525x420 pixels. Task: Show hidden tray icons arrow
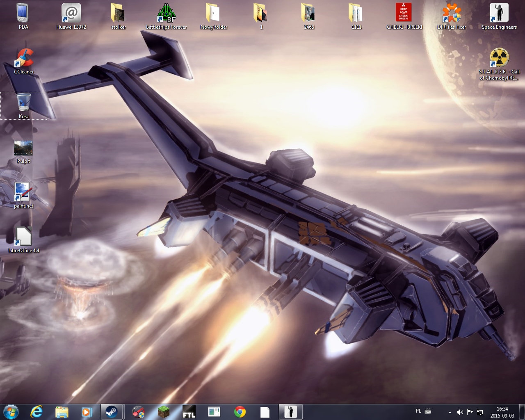(450, 412)
